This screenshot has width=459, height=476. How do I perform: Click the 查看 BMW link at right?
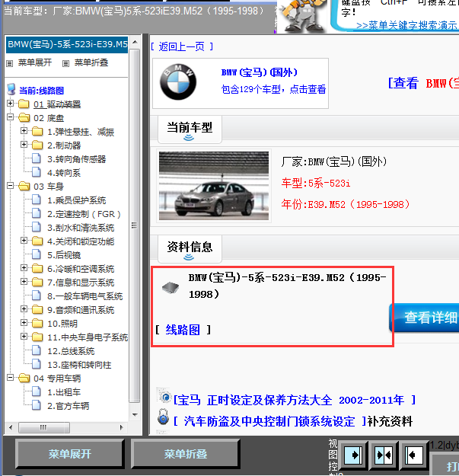click(x=423, y=83)
